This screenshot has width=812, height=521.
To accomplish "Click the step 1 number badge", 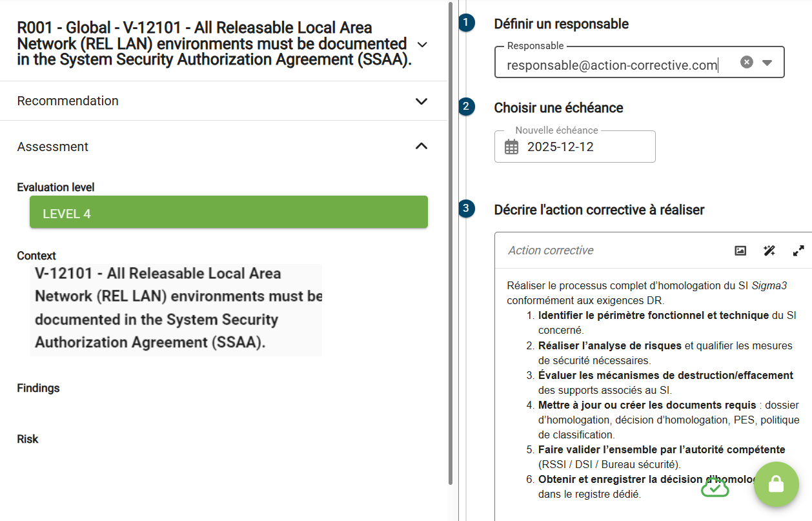I will 466,23.
